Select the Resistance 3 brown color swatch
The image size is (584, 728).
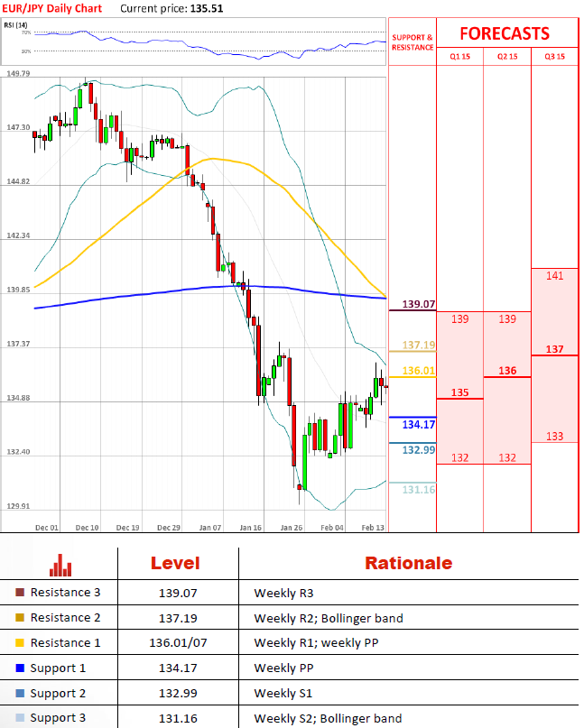pyautogui.click(x=20, y=593)
